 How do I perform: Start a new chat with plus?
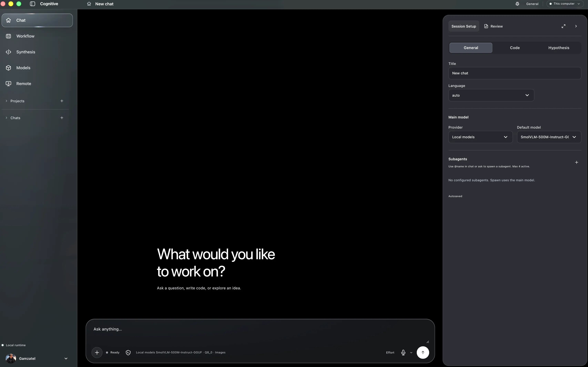pyautogui.click(x=62, y=118)
